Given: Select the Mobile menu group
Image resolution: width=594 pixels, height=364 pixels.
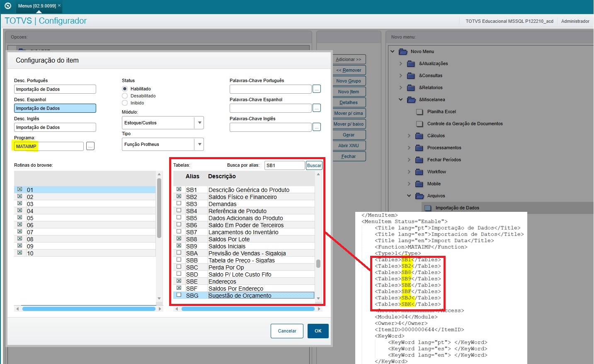Looking at the screenshot, I should click(434, 184).
